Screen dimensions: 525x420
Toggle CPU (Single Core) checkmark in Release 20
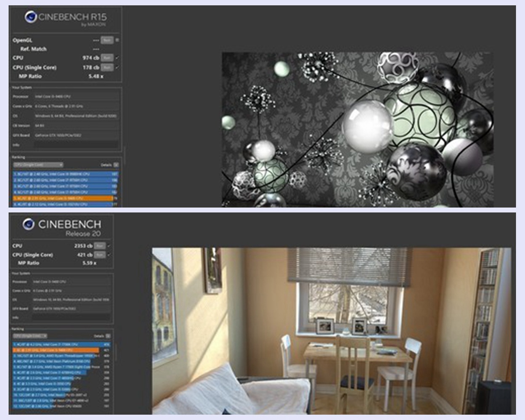click(109, 255)
